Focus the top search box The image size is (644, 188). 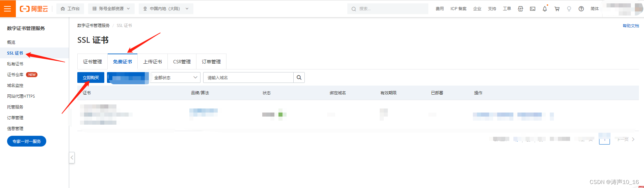[x=387, y=9]
